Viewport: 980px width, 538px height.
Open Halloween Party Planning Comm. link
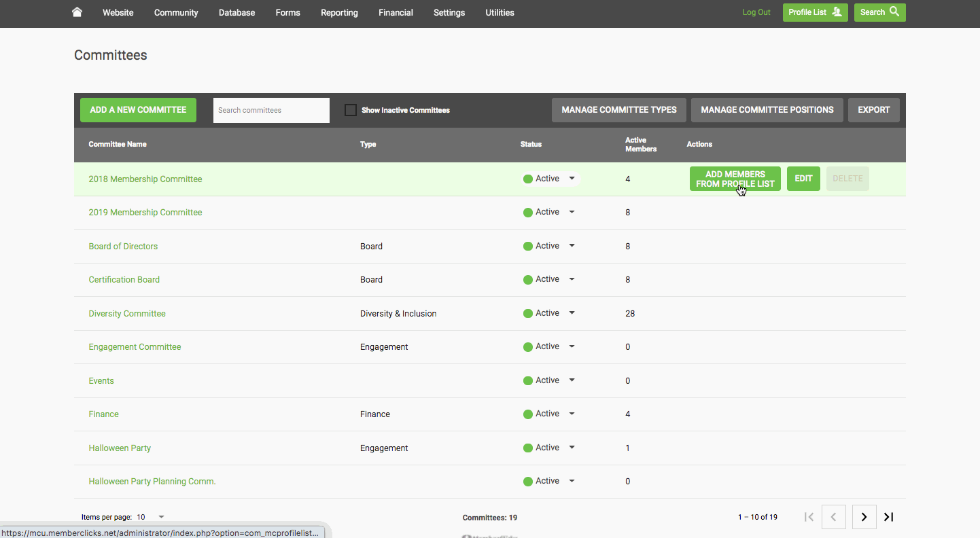pos(152,482)
